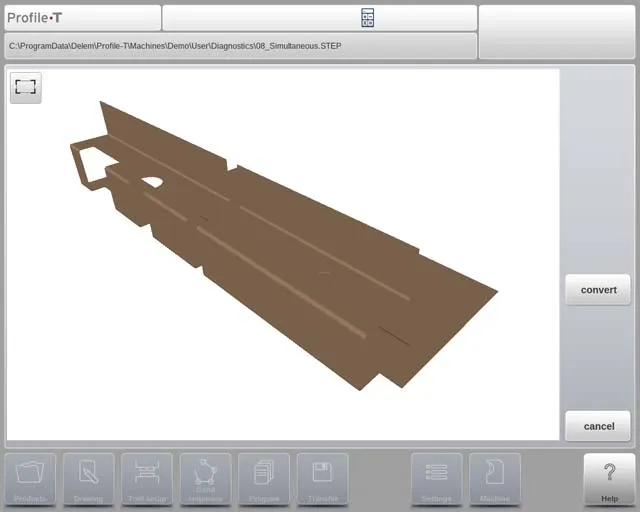This screenshot has width=640, height=512.
Task: Select the Drawing mode icon
Action: (x=89, y=479)
